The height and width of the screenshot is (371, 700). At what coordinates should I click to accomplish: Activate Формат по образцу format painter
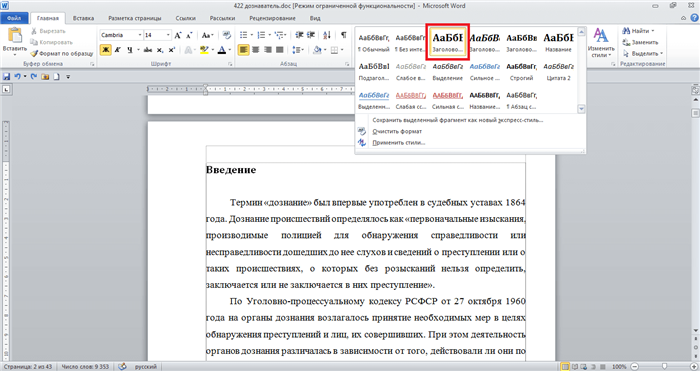(x=62, y=53)
